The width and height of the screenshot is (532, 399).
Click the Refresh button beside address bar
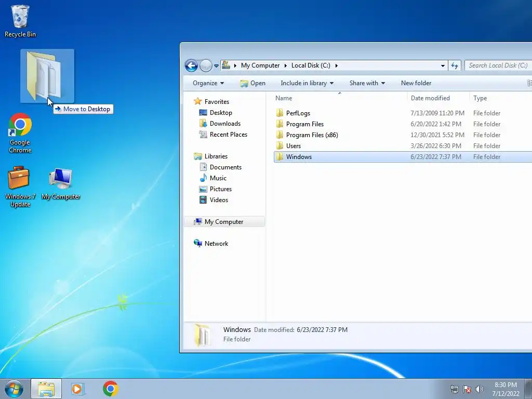click(x=455, y=65)
